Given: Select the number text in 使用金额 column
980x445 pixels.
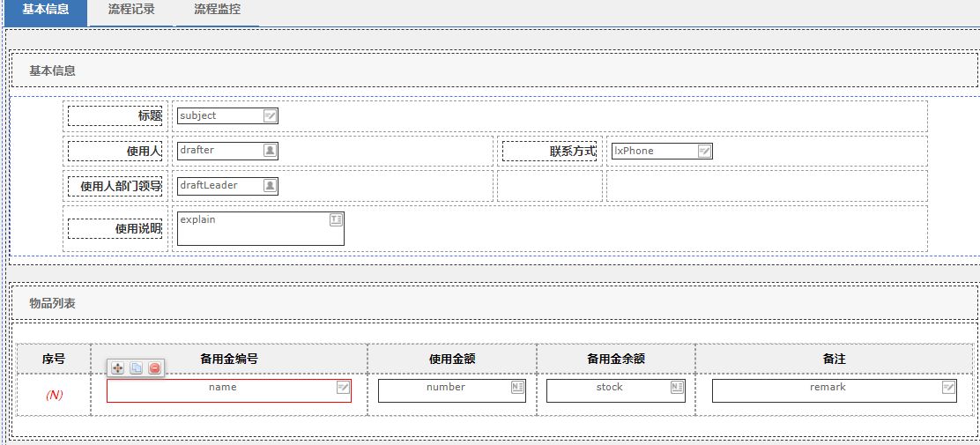Looking at the screenshot, I should (x=446, y=388).
